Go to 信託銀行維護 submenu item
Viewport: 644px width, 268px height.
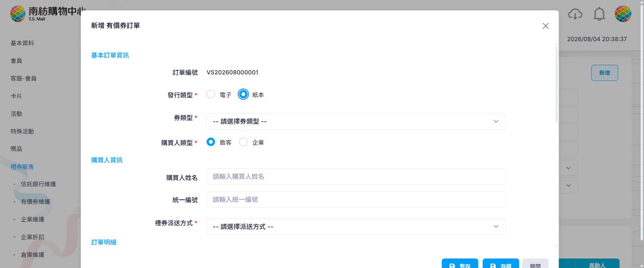[38, 184]
